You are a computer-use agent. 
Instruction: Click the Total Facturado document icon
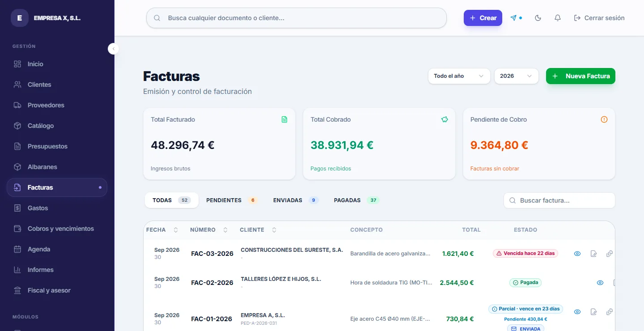pyautogui.click(x=284, y=119)
